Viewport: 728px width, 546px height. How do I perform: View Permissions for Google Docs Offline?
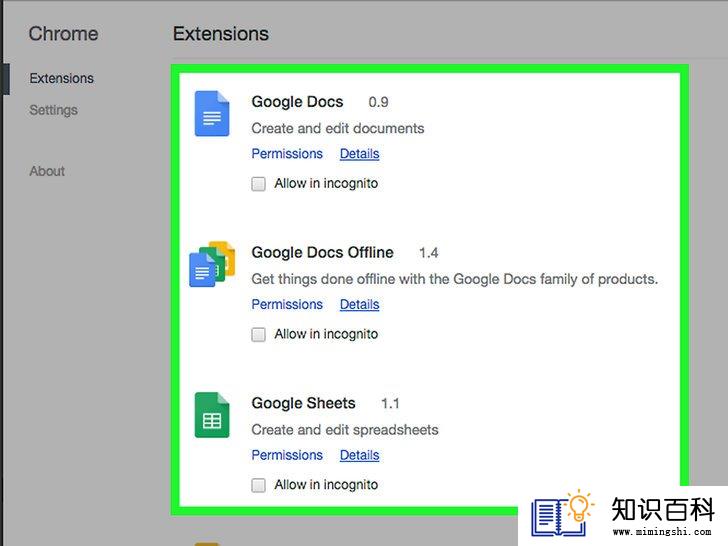coord(287,304)
